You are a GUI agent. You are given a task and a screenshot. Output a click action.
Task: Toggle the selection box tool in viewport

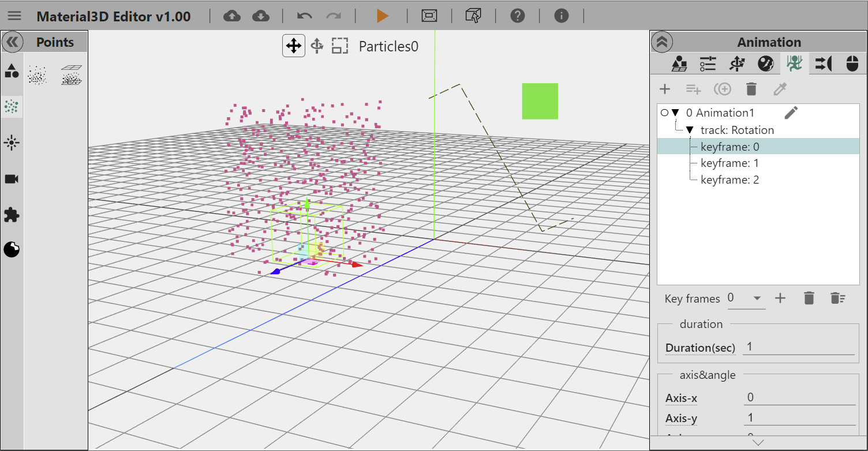(x=340, y=46)
